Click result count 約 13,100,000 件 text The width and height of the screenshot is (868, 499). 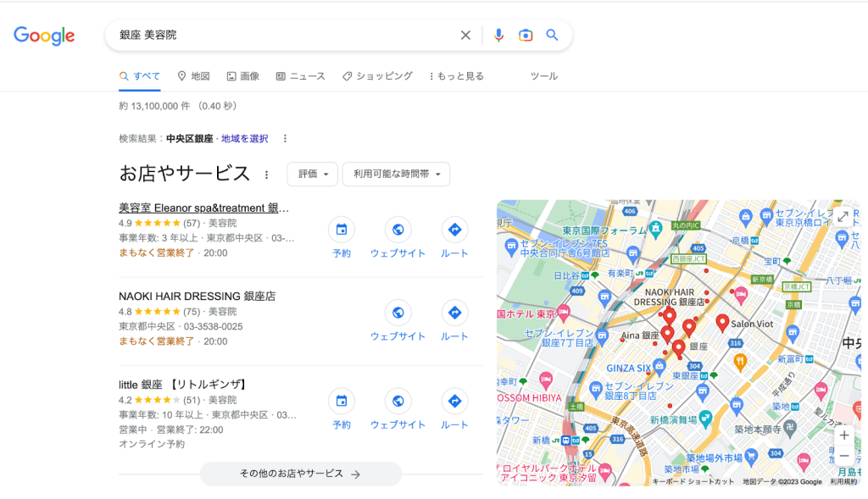(156, 106)
